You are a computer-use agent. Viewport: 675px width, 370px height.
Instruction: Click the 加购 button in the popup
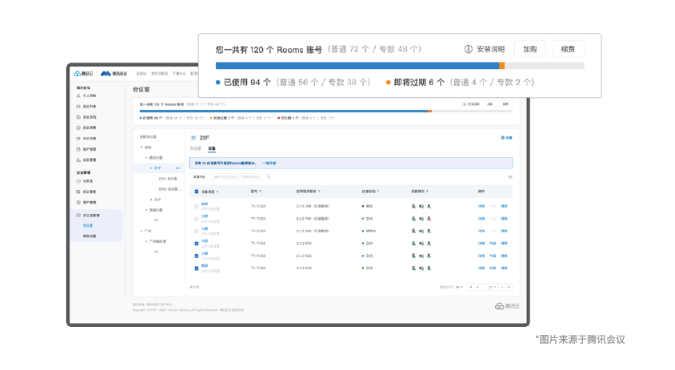click(530, 49)
